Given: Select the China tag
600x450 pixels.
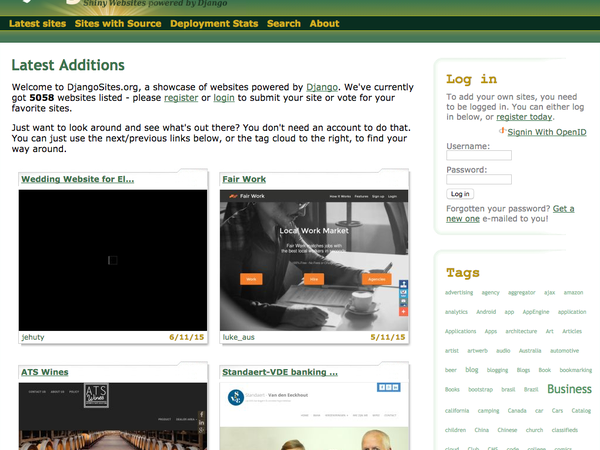Looking at the screenshot, I should point(482,430).
